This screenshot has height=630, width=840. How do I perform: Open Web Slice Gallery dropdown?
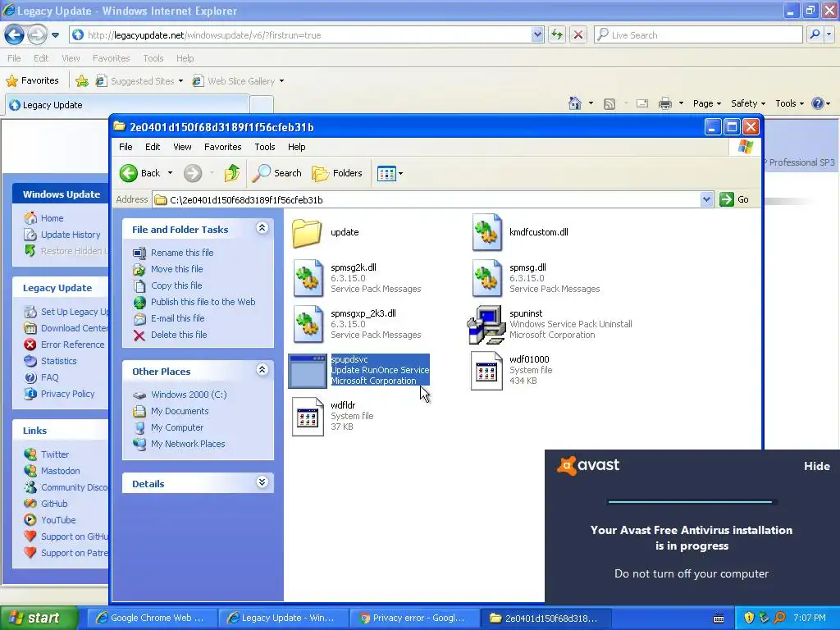(x=239, y=81)
